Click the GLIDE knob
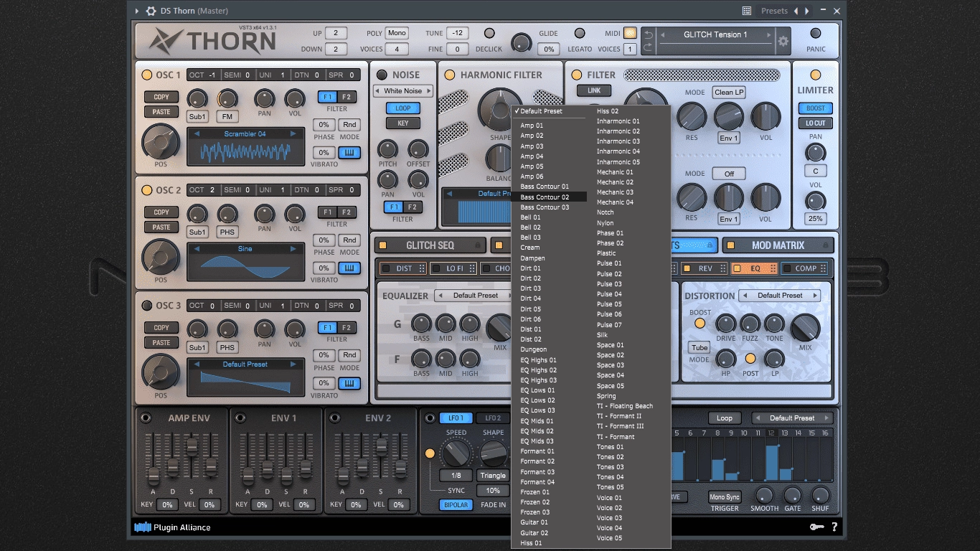 point(521,43)
